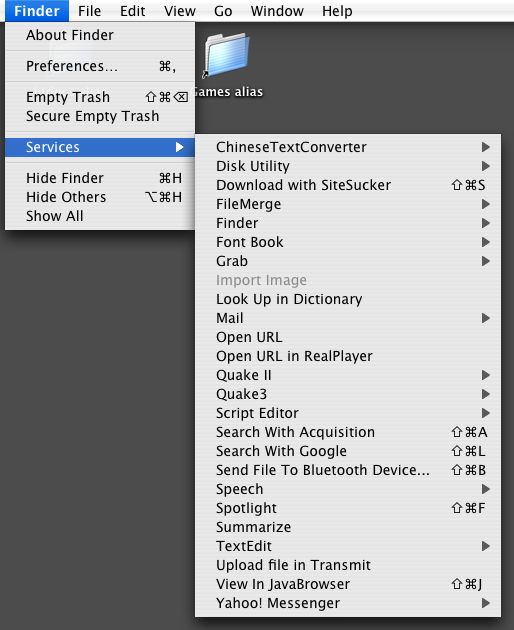Select Hide Others

point(100,197)
